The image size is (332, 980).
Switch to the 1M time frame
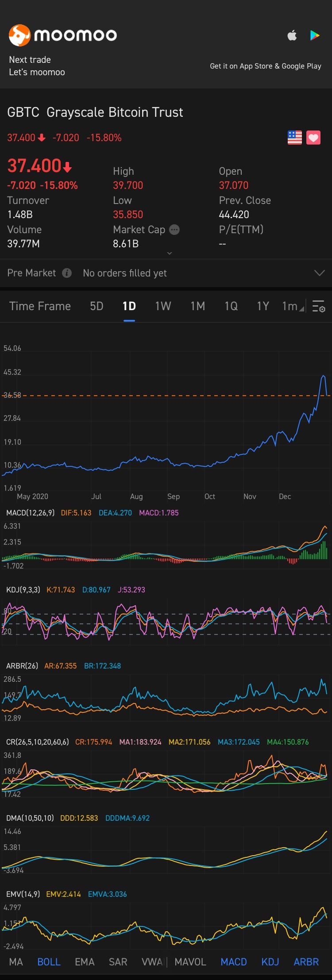(x=197, y=306)
